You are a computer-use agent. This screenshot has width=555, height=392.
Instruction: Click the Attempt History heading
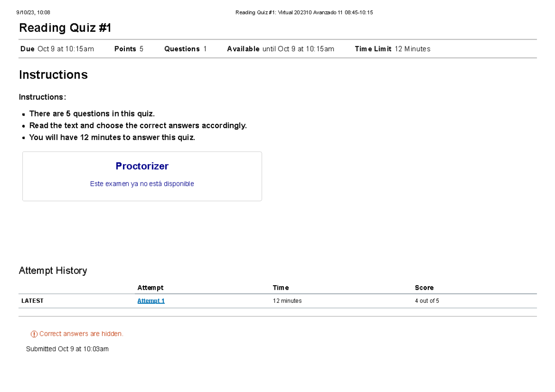coord(53,270)
